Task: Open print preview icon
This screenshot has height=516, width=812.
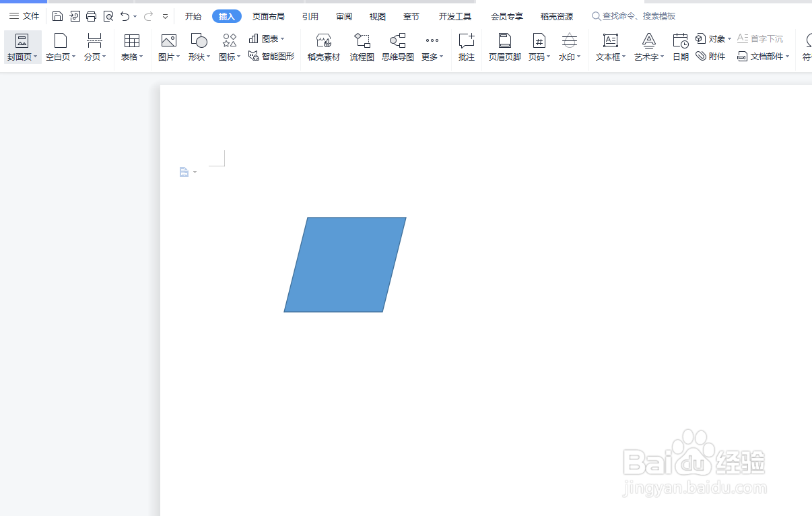Action: [x=108, y=16]
